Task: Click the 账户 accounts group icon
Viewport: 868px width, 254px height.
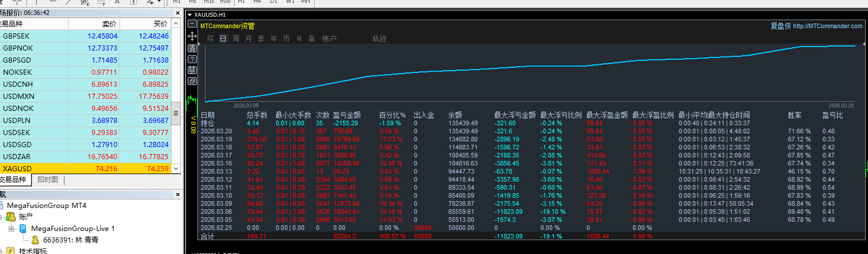Action: (x=10, y=217)
